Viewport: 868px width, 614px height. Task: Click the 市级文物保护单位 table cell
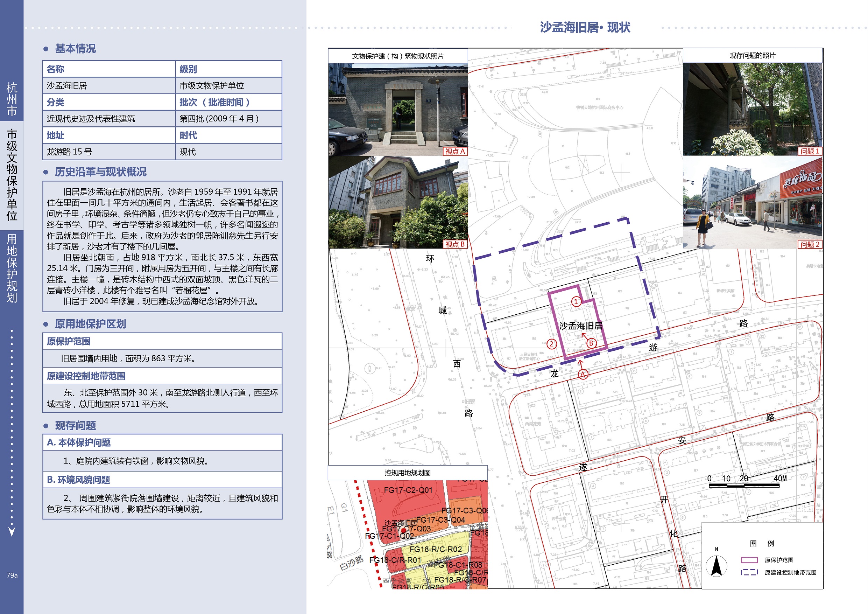click(x=229, y=85)
